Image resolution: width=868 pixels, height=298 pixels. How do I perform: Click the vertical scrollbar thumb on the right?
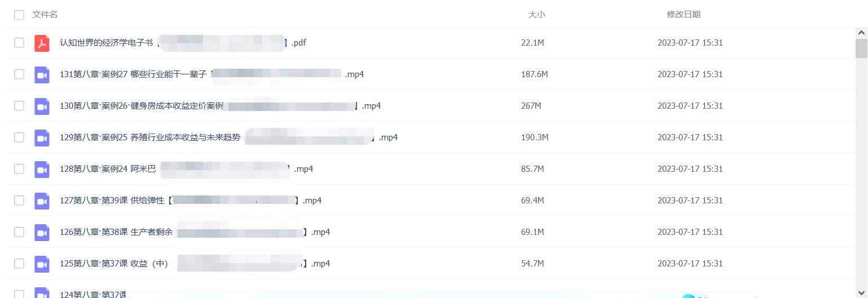[x=861, y=48]
